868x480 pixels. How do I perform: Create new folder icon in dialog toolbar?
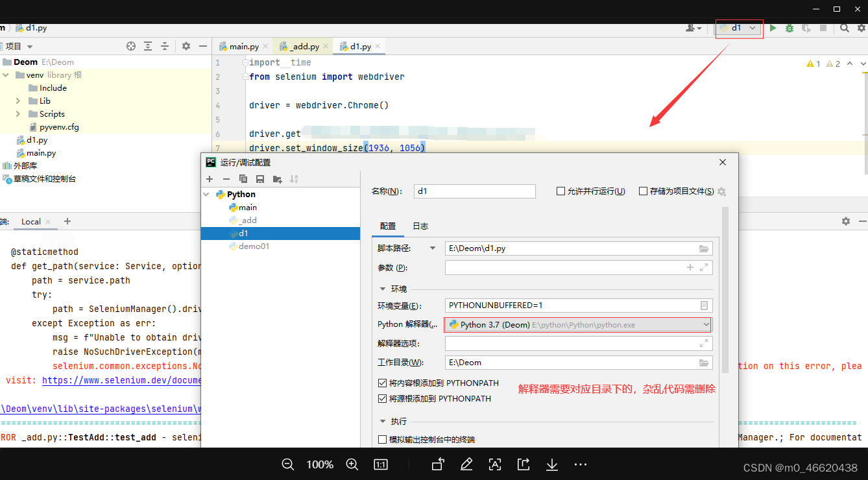tap(278, 179)
